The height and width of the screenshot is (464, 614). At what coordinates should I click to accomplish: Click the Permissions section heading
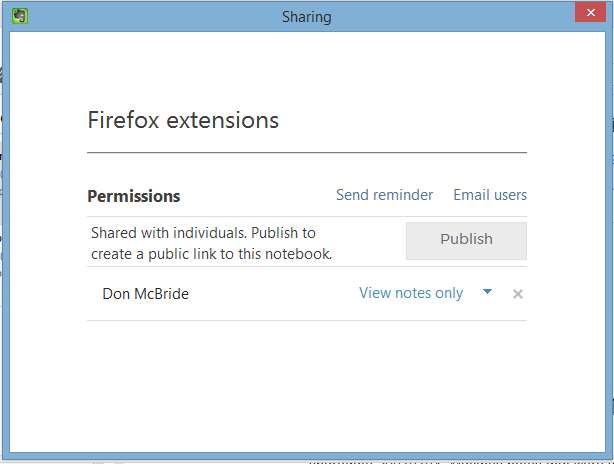click(x=134, y=196)
